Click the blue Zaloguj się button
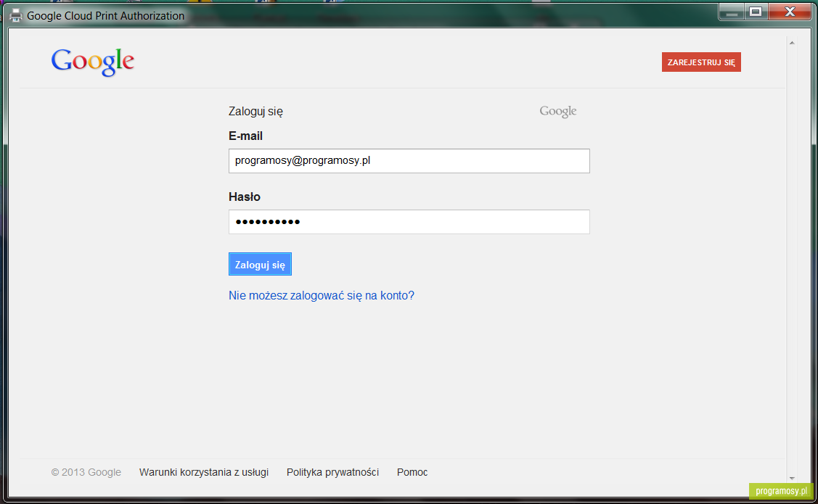The image size is (818, 504). click(x=260, y=264)
